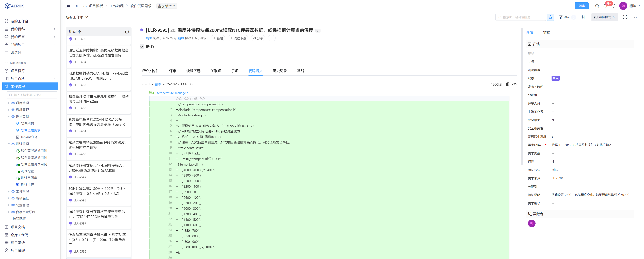Toggle the underlined A text highlight button
Image resolution: width=644 pixels, height=259 pixels.
pyautogui.click(x=550, y=17)
